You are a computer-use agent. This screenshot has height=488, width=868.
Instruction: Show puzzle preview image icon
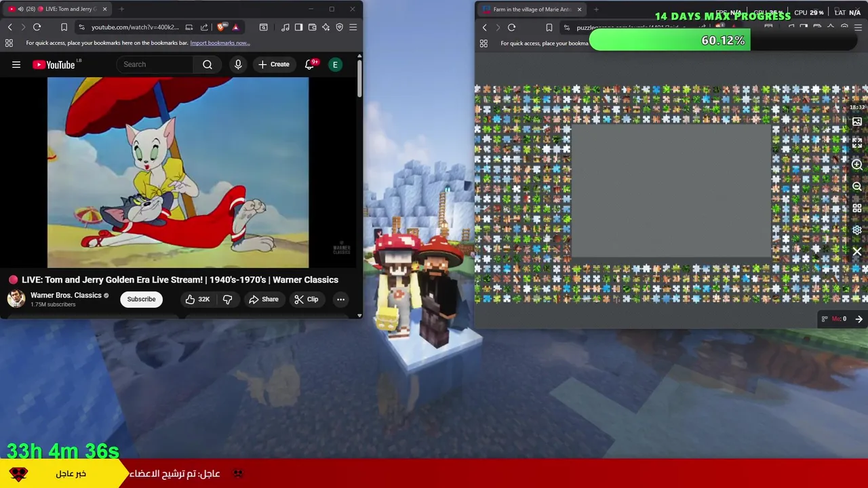[857, 122]
